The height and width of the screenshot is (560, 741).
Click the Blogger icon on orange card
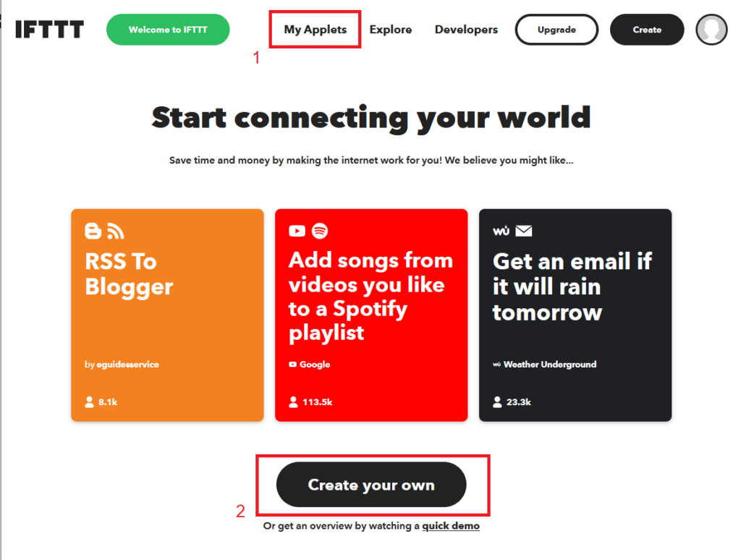point(93,231)
